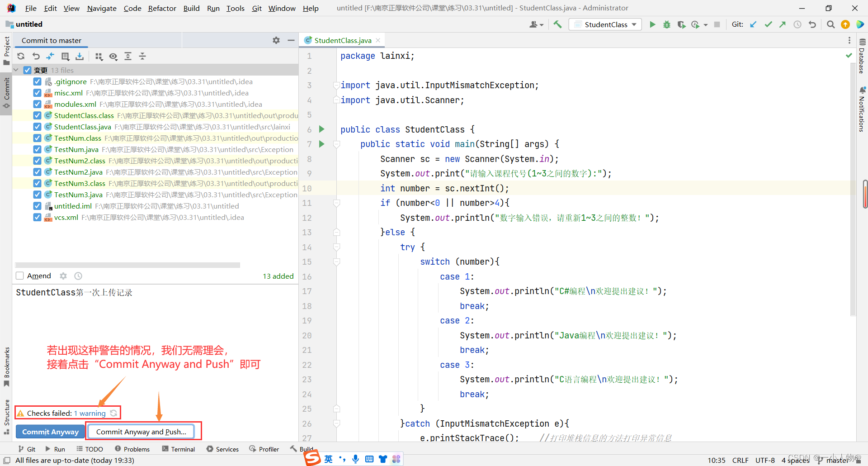Open the Terminal tool window tab

[179, 449]
